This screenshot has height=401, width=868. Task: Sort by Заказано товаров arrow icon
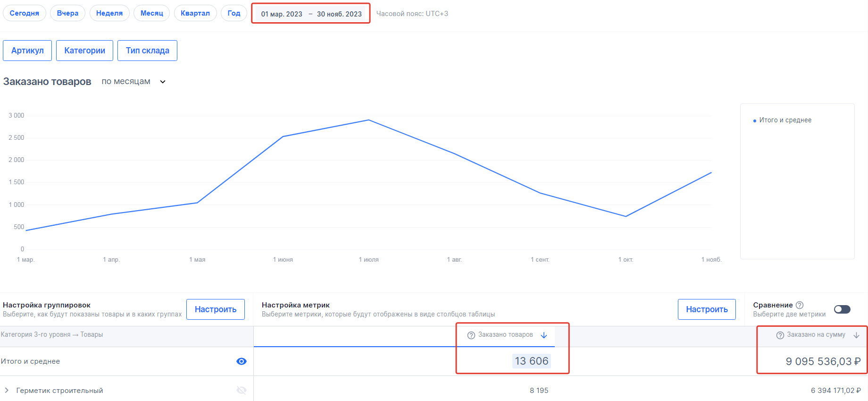544,335
